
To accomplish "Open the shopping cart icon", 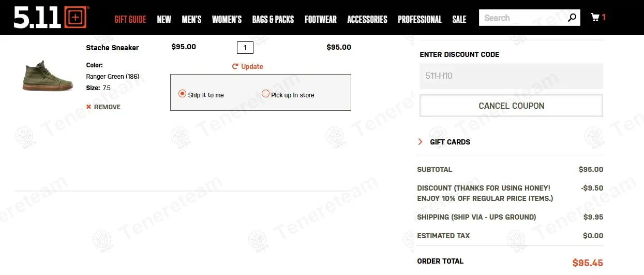I will point(595,18).
